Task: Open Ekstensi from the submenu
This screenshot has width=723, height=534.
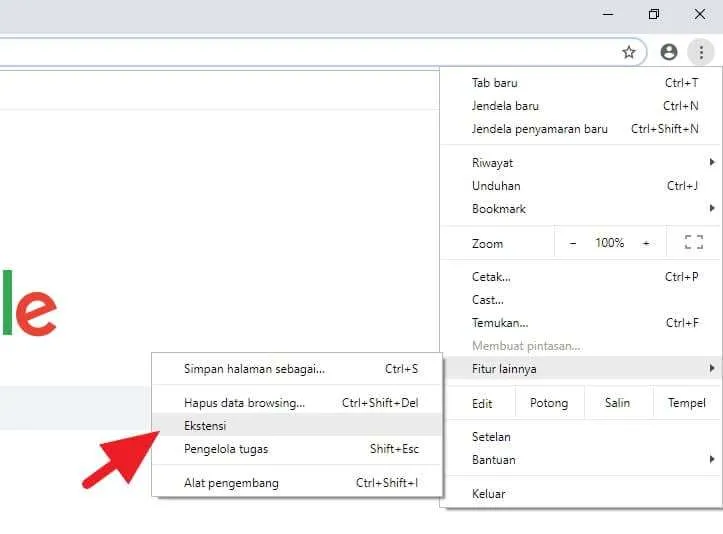Action: pos(297,426)
